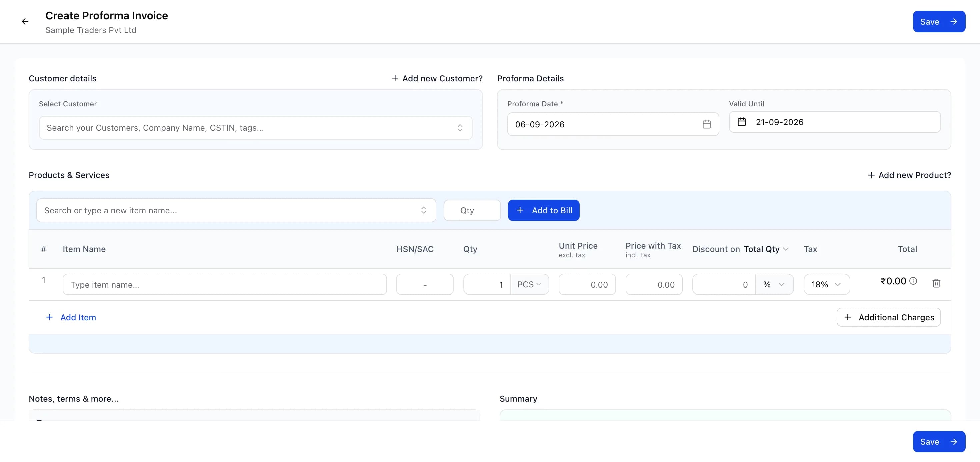
Task: Click the Add to Bill button
Action: pos(543,210)
